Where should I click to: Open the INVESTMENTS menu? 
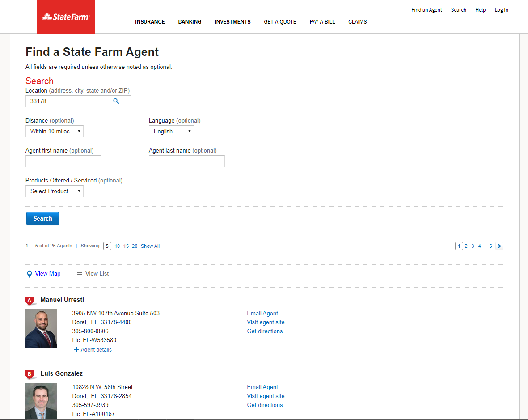click(232, 21)
